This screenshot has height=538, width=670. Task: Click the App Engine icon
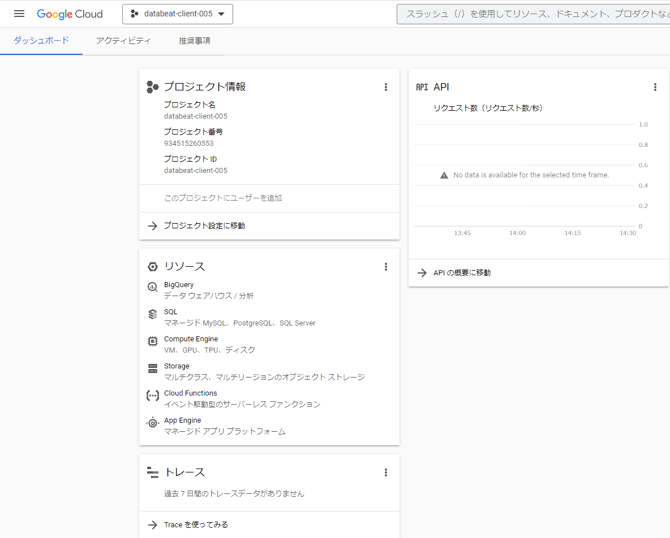point(153,423)
